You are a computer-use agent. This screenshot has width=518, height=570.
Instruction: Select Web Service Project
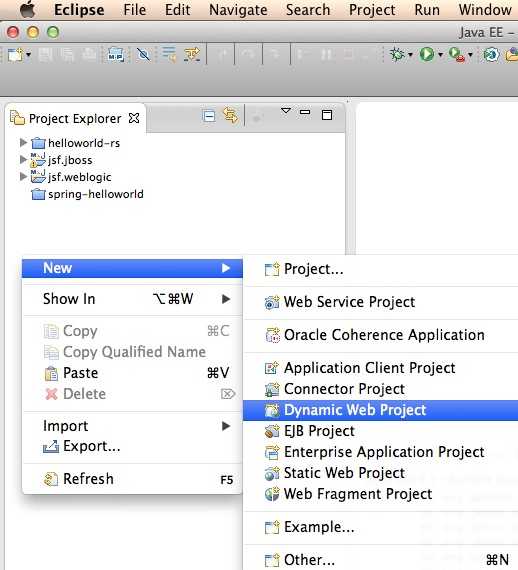[381, 302]
